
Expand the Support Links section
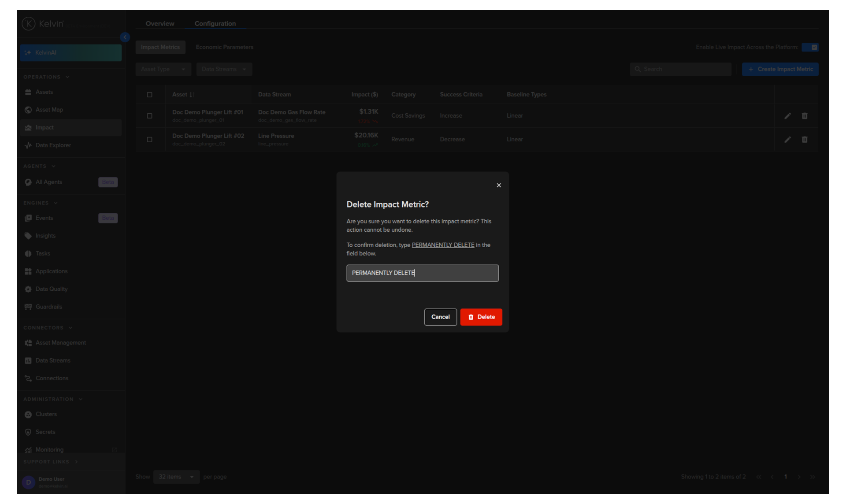[51, 462]
